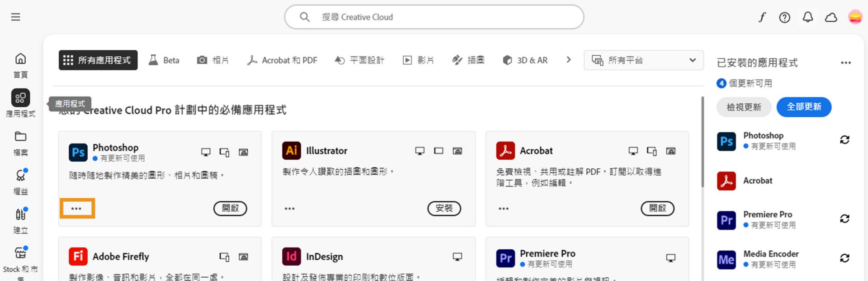Click Illustrator card tablet platform icon
This screenshot has height=281, width=868.
click(439, 151)
